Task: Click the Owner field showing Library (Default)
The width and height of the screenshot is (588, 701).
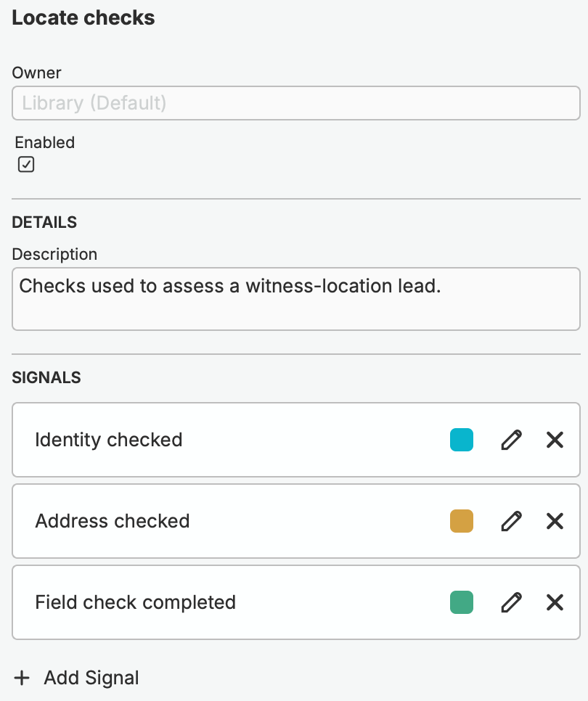Action: [296, 103]
